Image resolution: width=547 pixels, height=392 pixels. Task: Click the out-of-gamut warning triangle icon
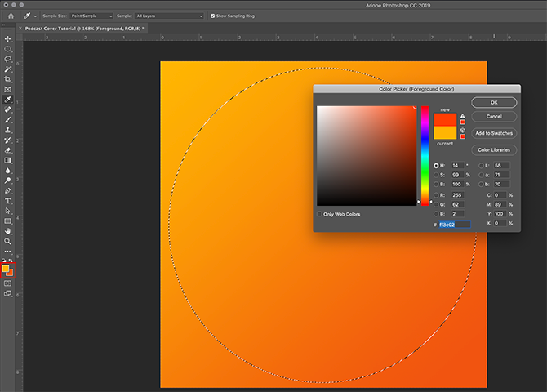(463, 116)
